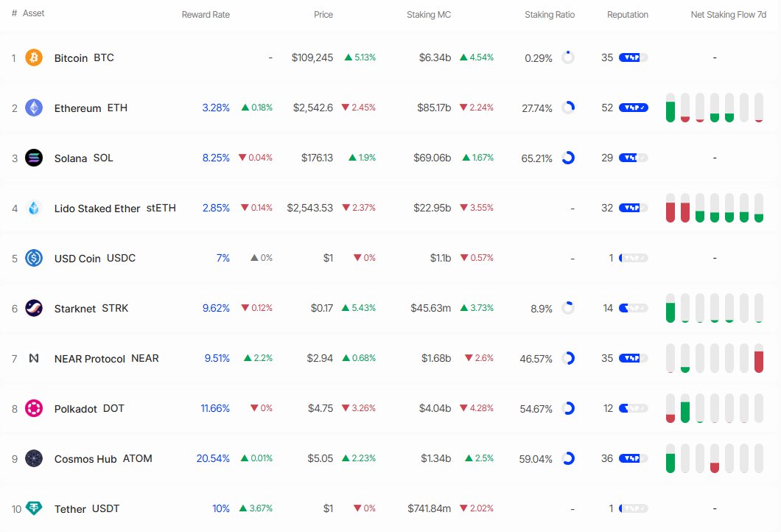Click Ethereum's $85.17b staking market cap

click(434, 108)
